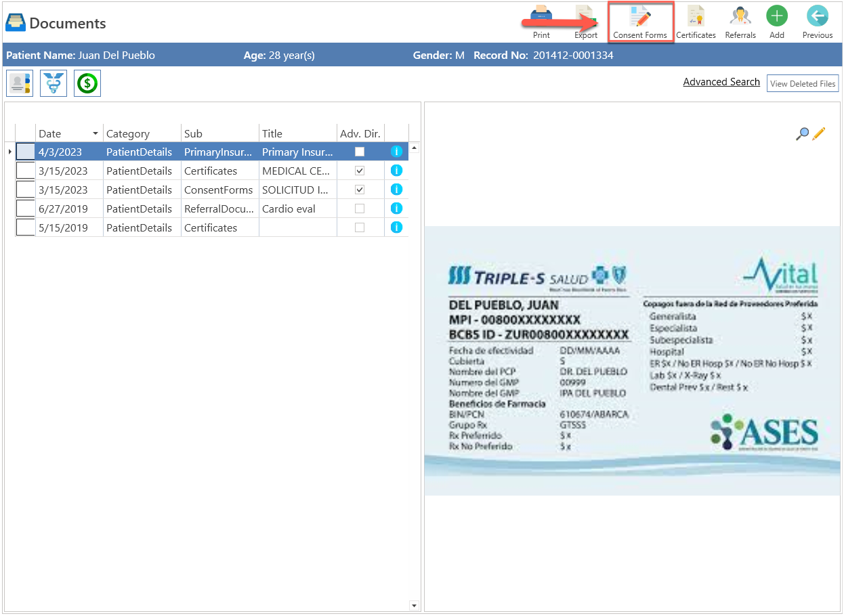Image resolution: width=844 pixels, height=616 pixels.
Task: Select the Primary Insur... title cell
Action: coord(298,152)
